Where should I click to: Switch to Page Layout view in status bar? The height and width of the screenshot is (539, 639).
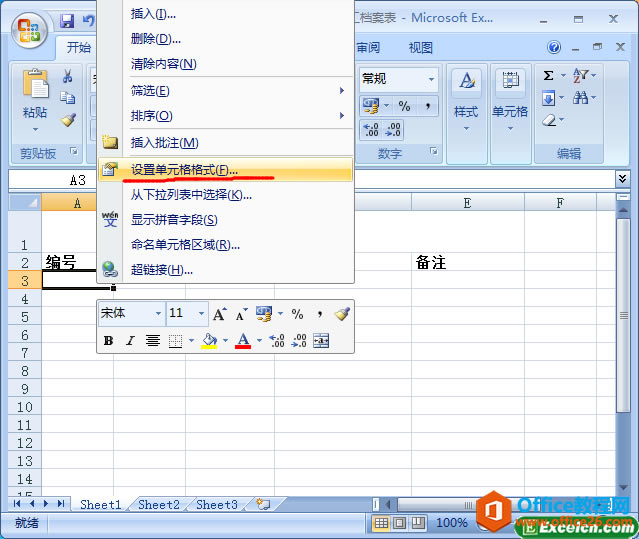point(399,523)
